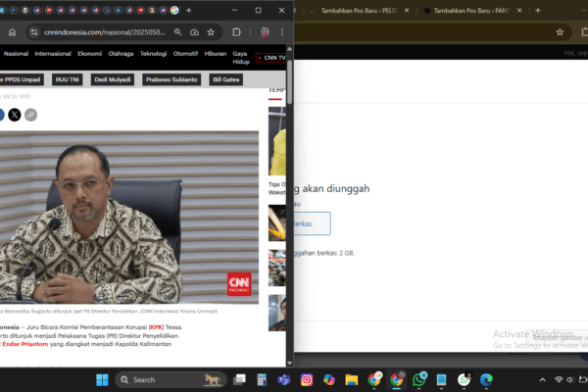
Task: Follow the Endar Priantoro link
Action: (x=25, y=344)
